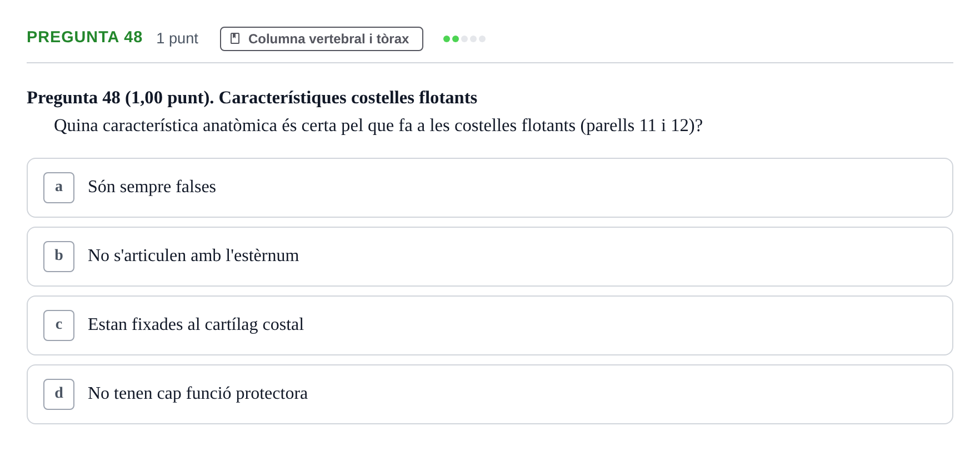Choose option "No tenen cap funció protectora"
Screen dimensions: 980x451
490,394
